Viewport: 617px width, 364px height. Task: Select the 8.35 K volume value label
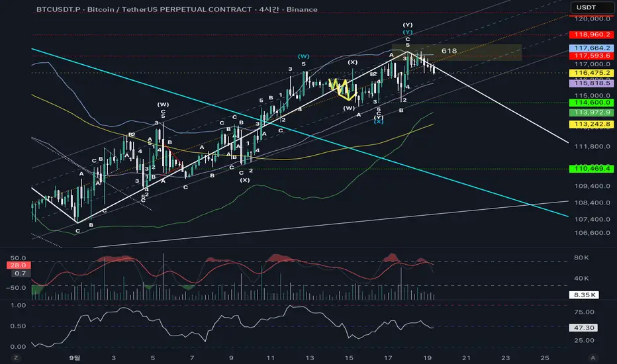point(584,295)
